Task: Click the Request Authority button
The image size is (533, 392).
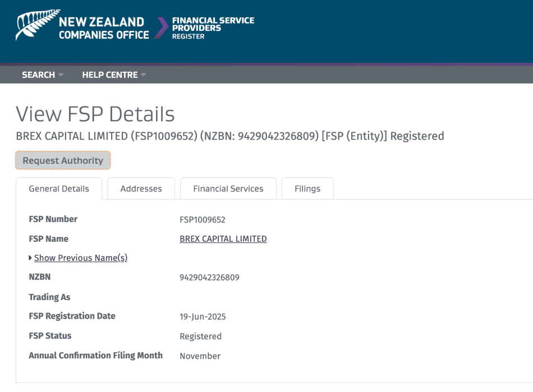Action: coord(63,160)
